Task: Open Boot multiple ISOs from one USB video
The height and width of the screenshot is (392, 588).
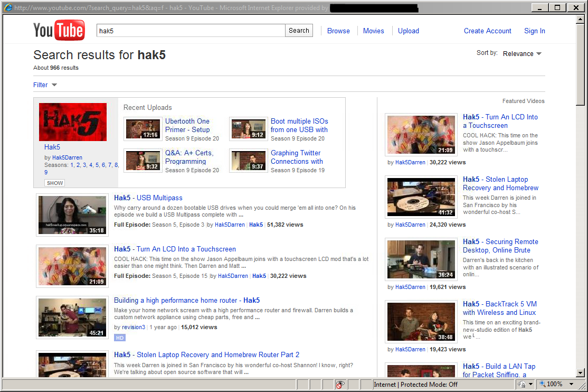Action: click(299, 125)
